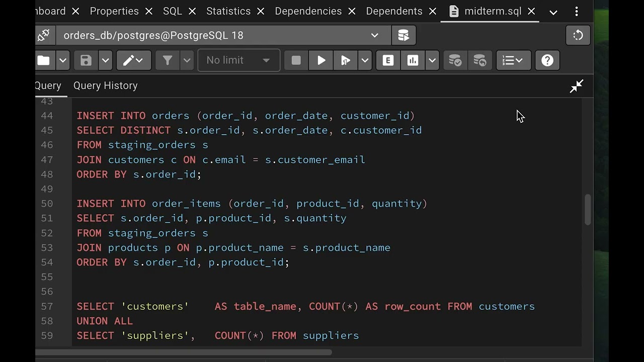The image size is (644, 362).
Task: Click the Save File disk icon
Action: point(86,60)
